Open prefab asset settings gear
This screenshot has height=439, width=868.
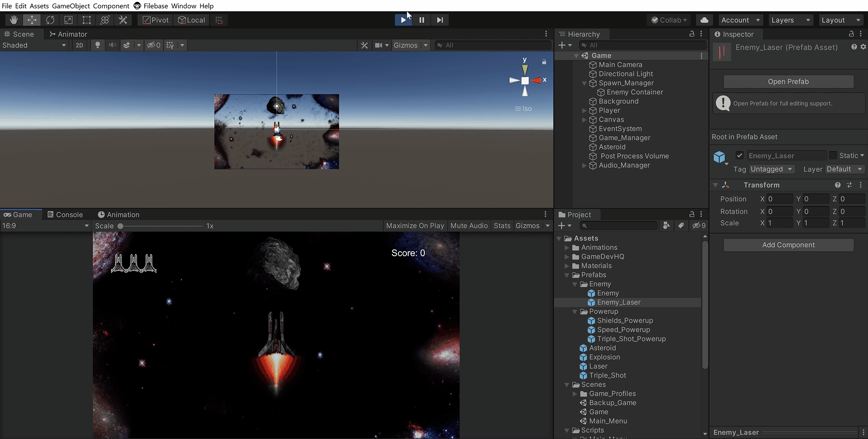click(x=863, y=47)
